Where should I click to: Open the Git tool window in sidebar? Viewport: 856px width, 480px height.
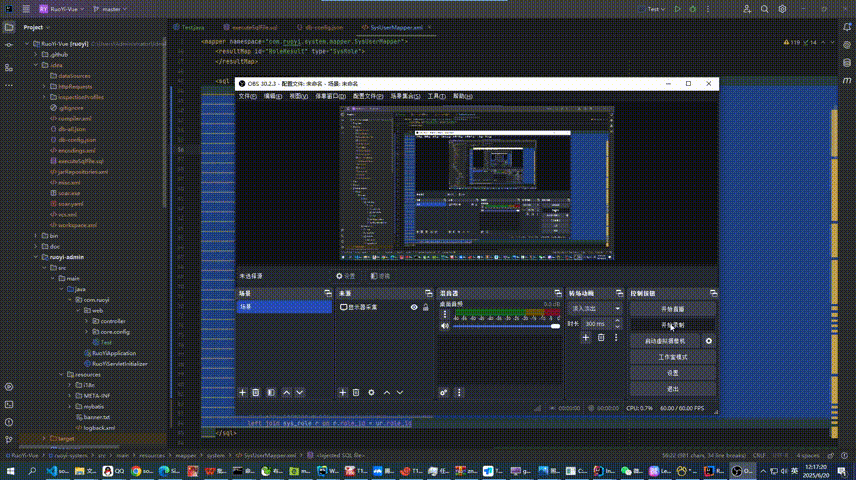click(9, 437)
